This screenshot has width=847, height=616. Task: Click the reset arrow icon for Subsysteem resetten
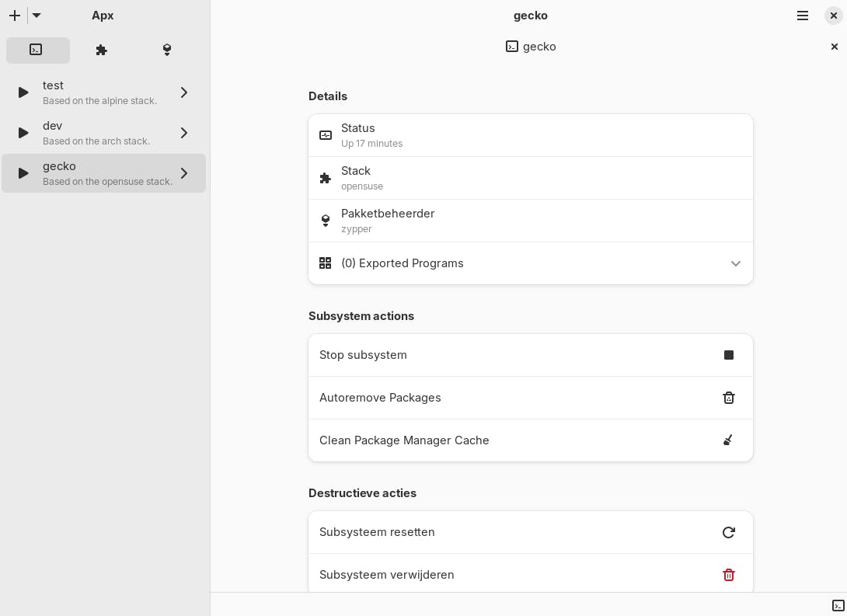tap(729, 532)
